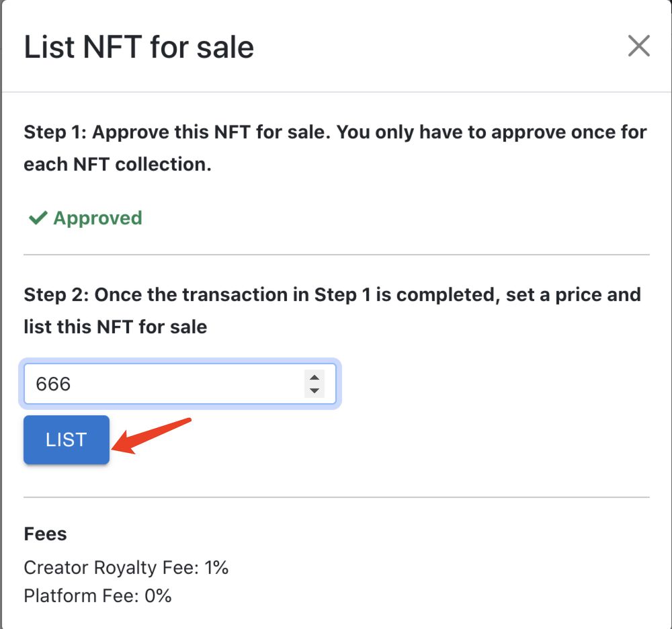Click the "each NFT collection" text line
672x629 pixels.
pyautogui.click(x=118, y=165)
